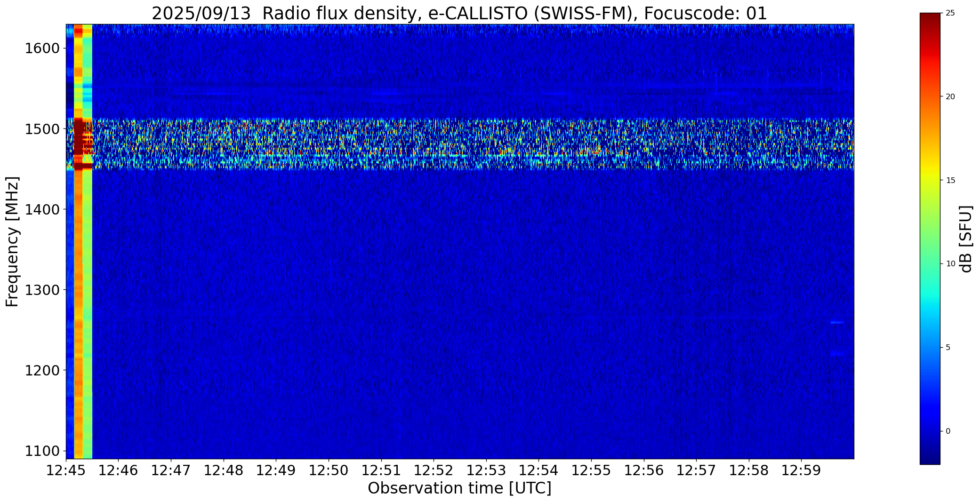Click the 'dB [SFU]' colorbar label
Viewport: 980px width, 502px height.
pos(966,239)
